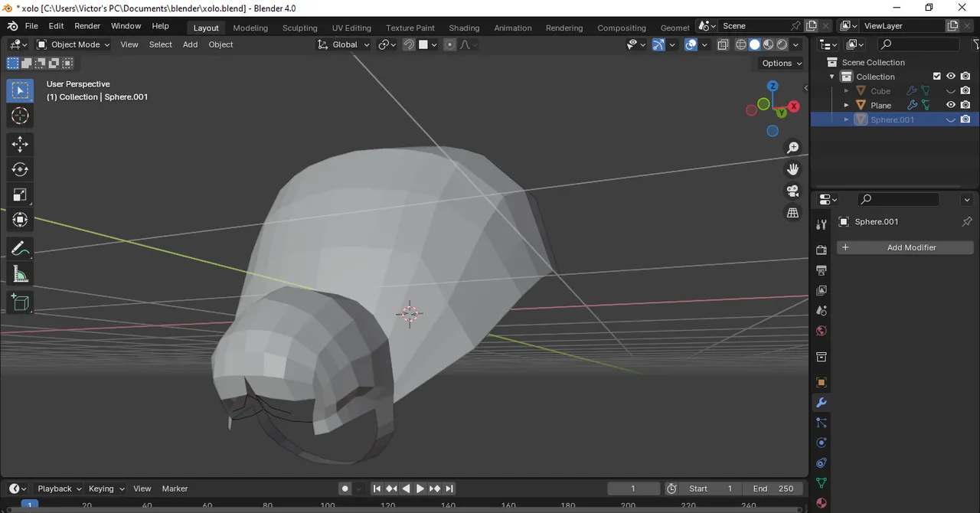Open the Object Data properties tab
Screen dimensions: 980x513
(821, 483)
